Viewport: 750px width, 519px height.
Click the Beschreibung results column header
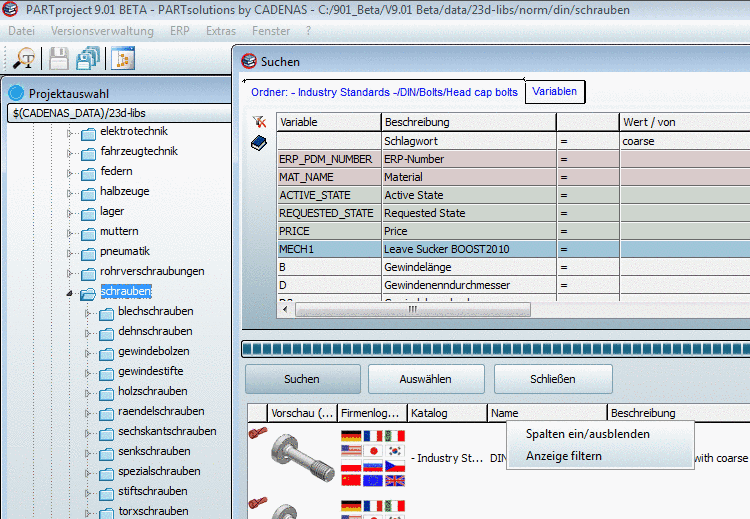coord(678,413)
